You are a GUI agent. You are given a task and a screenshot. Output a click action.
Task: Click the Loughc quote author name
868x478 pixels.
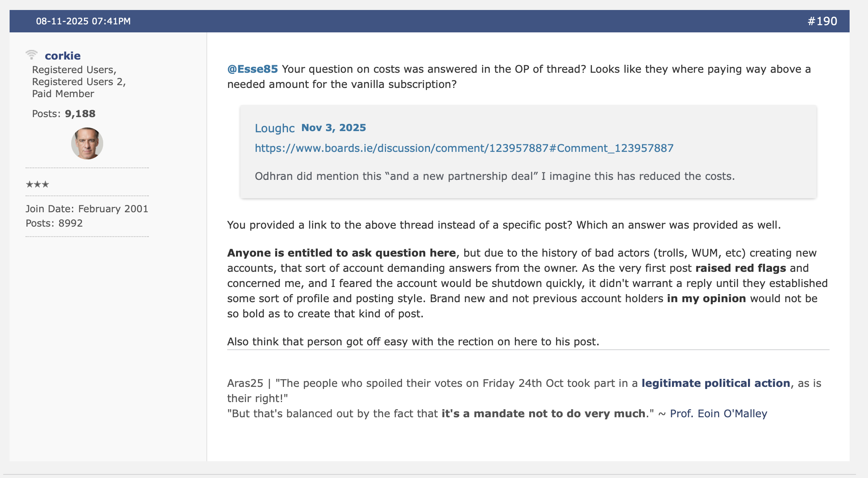[274, 128]
